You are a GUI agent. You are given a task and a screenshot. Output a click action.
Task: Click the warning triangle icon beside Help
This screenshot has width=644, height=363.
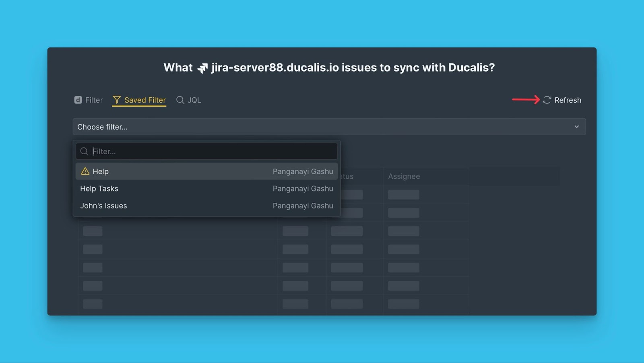[85, 171]
